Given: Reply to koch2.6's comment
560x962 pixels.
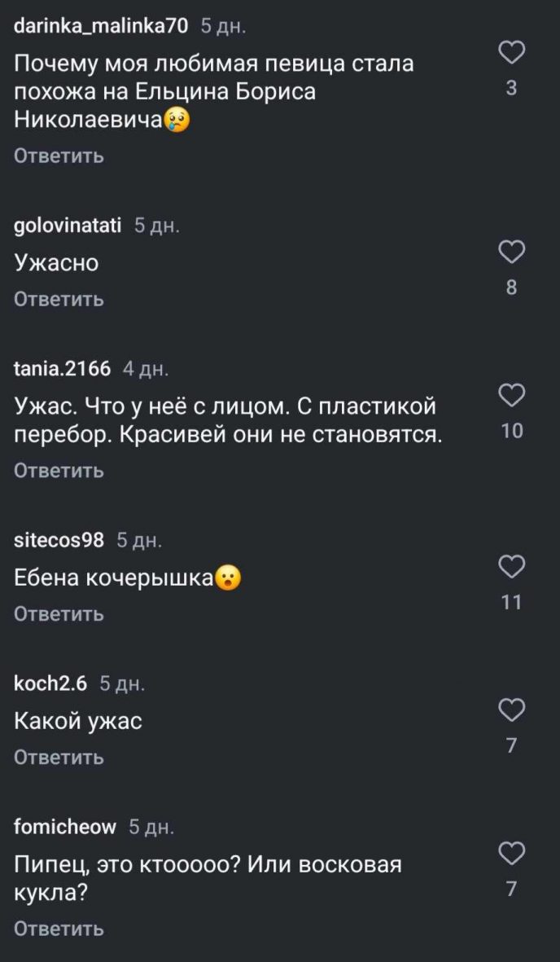Looking at the screenshot, I should pos(59,757).
